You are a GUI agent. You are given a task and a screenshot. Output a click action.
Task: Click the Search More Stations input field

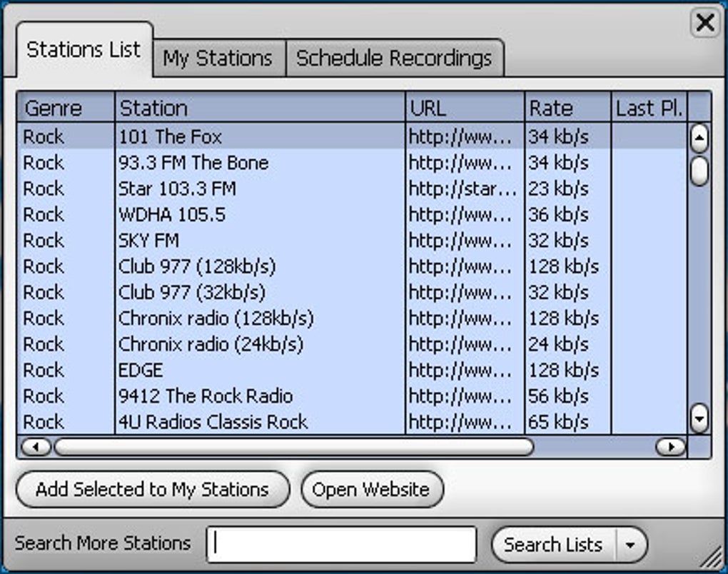point(342,544)
